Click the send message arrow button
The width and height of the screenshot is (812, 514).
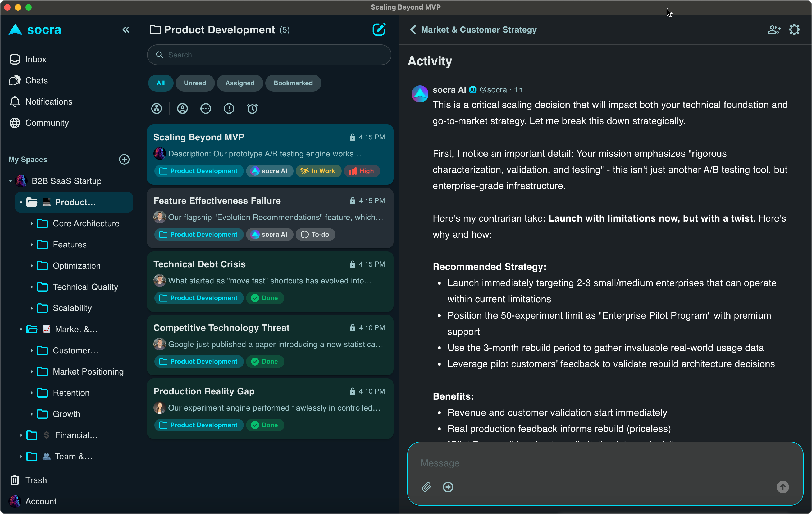(x=783, y=487)
